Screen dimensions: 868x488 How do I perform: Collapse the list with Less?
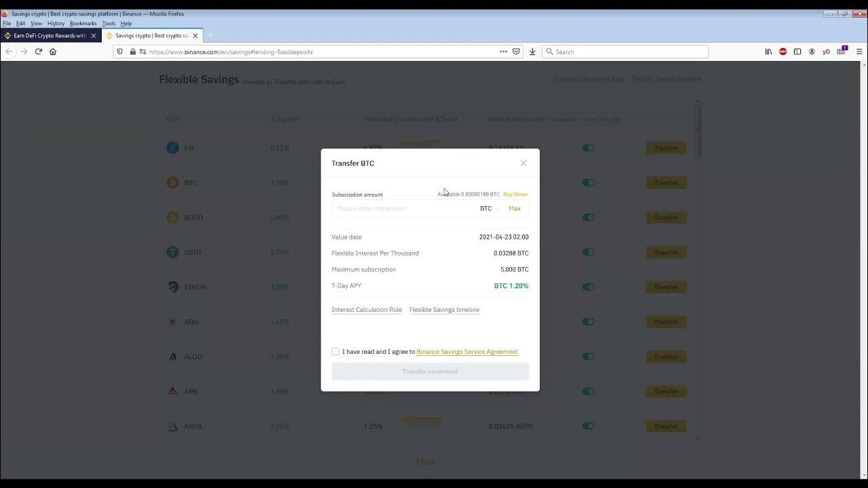point(429,462)
